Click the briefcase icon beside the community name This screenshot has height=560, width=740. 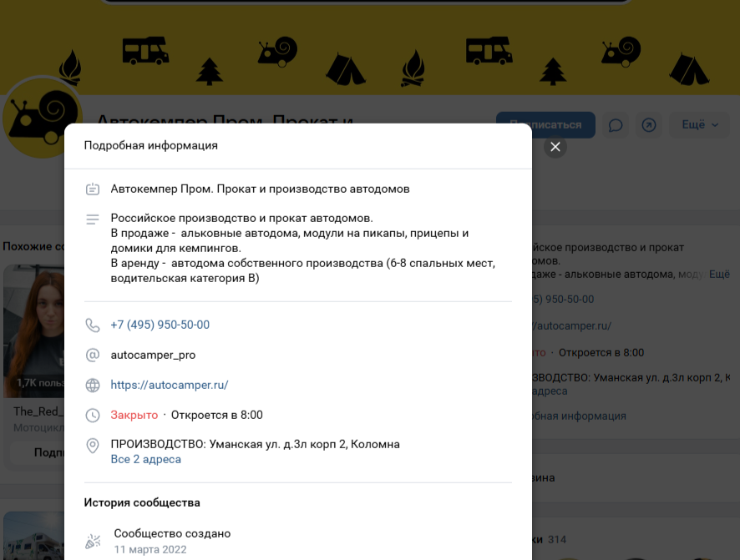[93, 189]
